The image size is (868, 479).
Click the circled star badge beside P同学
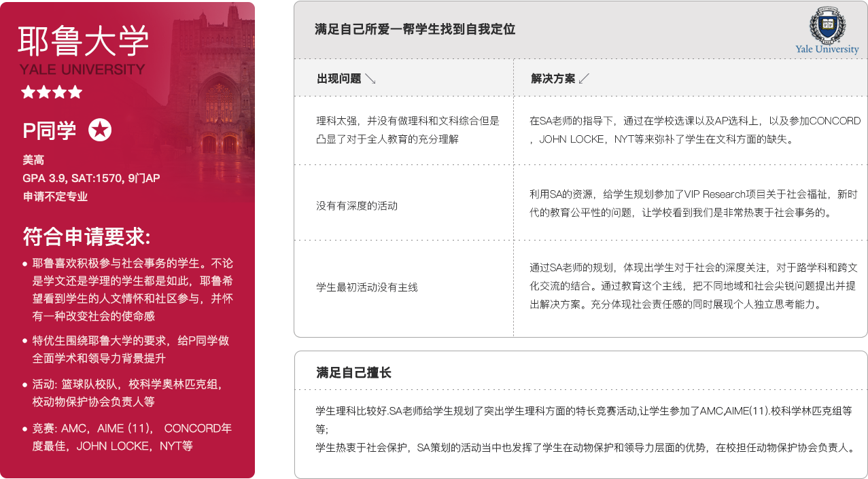pos(101,130)
